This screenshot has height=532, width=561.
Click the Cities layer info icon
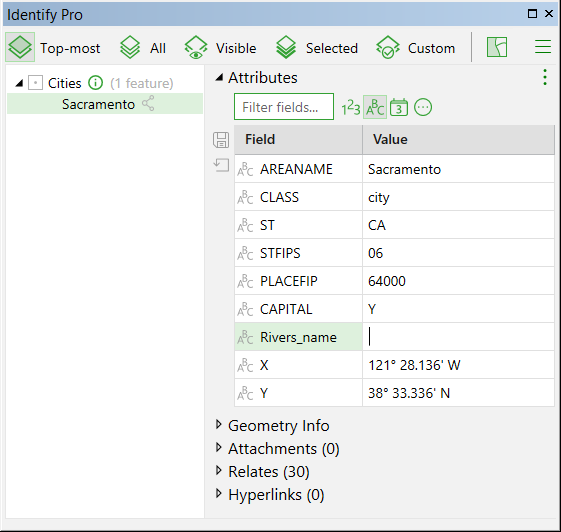(x=96, y=83)
